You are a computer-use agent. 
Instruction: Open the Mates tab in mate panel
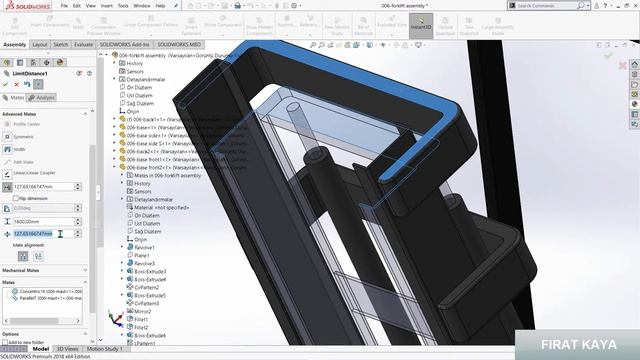pyautogui.click(x=13, y=98)
